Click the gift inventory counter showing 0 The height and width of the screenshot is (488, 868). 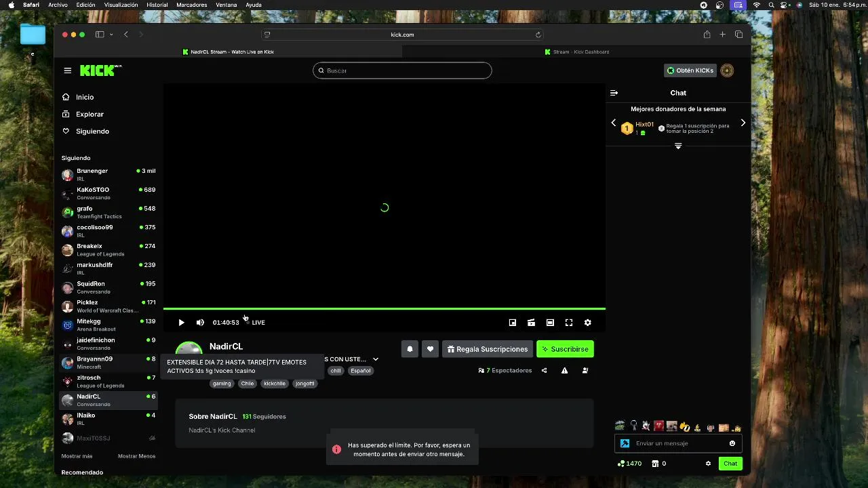point(658,464)
